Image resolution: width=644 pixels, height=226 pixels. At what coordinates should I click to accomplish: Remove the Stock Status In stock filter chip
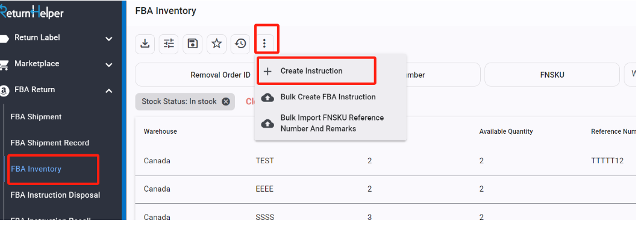226,101
